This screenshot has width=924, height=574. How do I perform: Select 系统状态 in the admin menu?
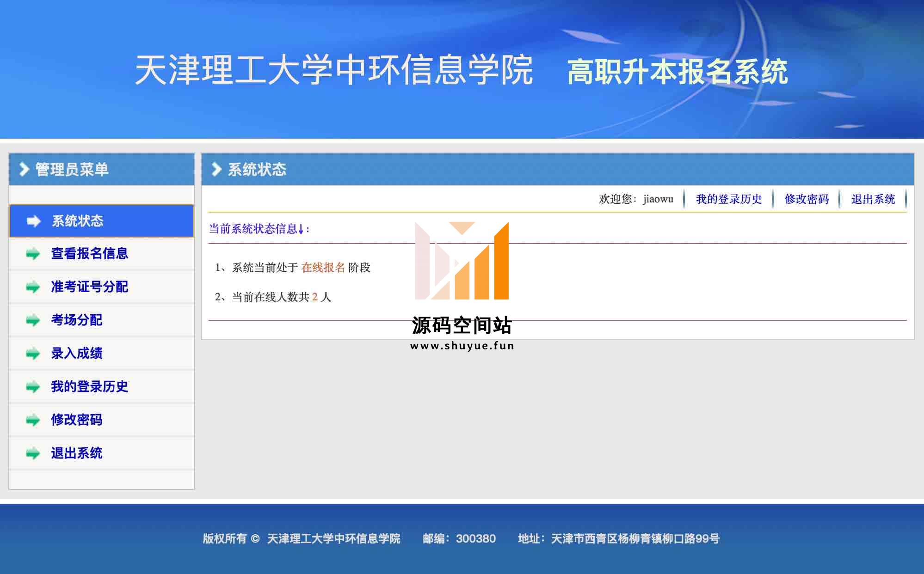(102, 221)
